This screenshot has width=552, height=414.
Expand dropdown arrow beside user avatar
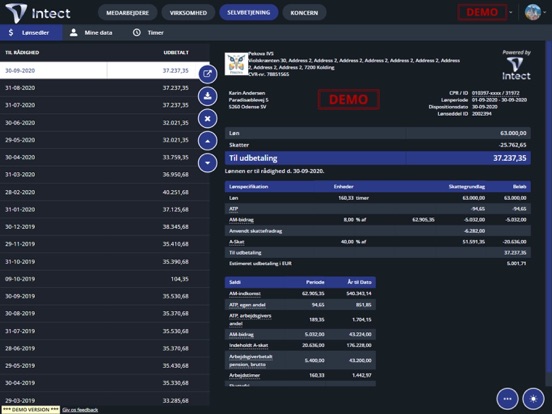pyautogui.click(x=545, y=13)
